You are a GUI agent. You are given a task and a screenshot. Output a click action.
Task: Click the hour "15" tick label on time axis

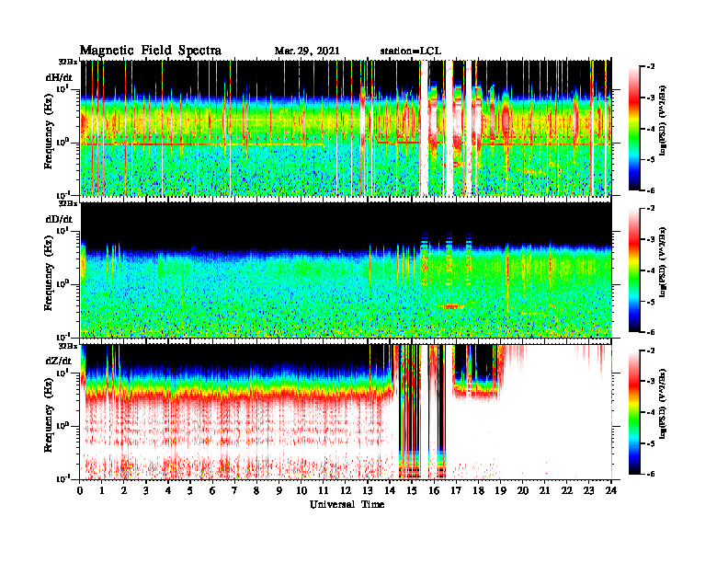(412, 491)
